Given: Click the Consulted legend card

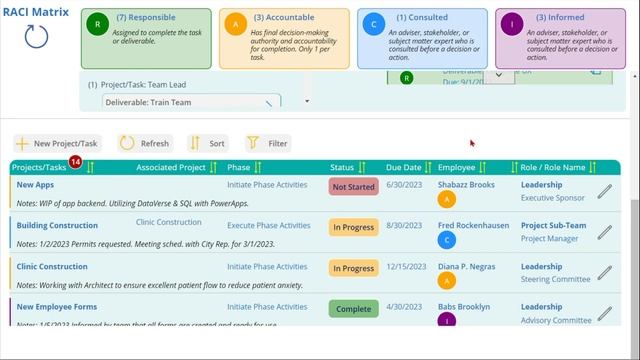Looking at the screenshot, I should click(422, 39).
